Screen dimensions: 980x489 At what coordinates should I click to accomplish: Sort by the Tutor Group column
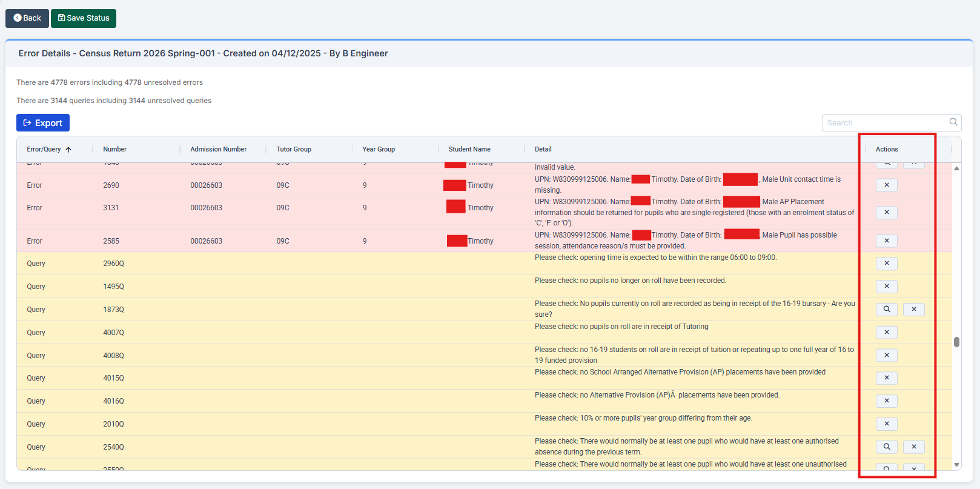pos(294,150)
